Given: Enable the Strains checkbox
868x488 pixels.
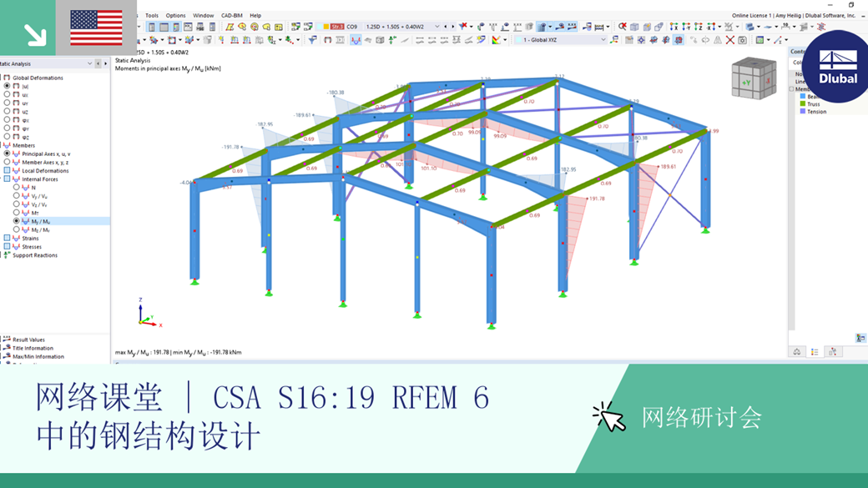Looking at the screenshot, I should click(x=8, y=238).
